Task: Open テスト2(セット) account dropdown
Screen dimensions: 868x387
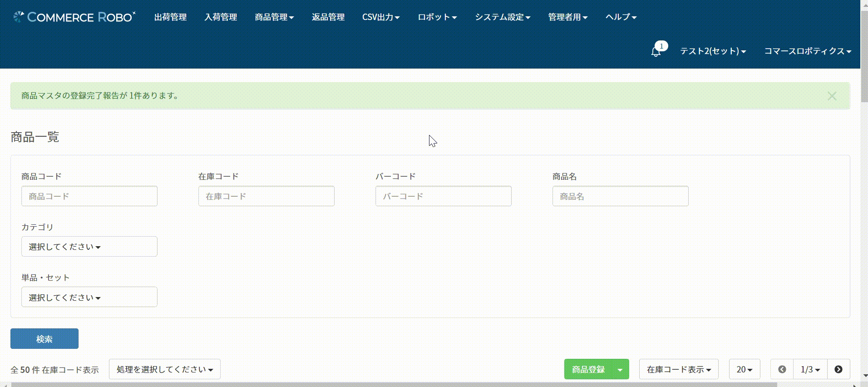Action: pyautogui.click(x=713, y=51)
